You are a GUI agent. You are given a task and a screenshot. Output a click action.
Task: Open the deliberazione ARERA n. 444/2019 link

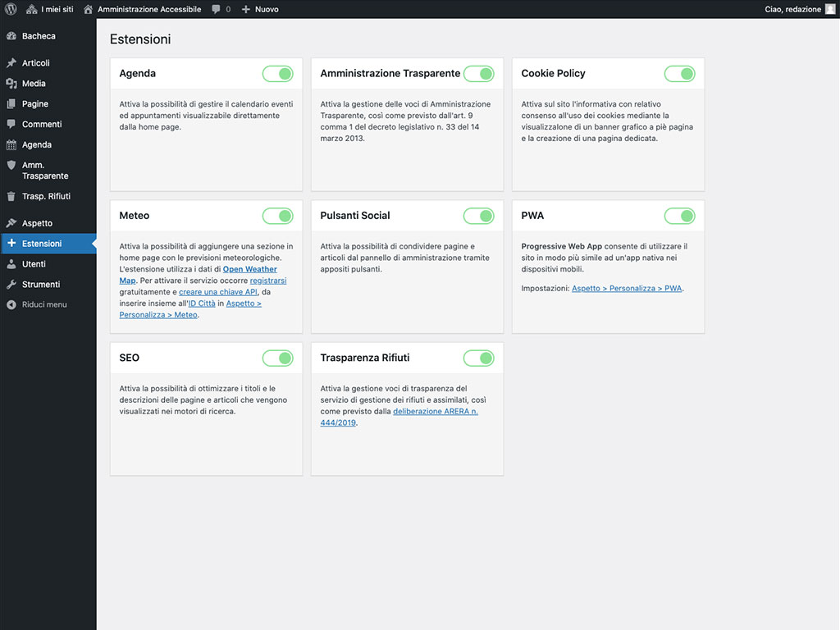[x=435, y=411]
